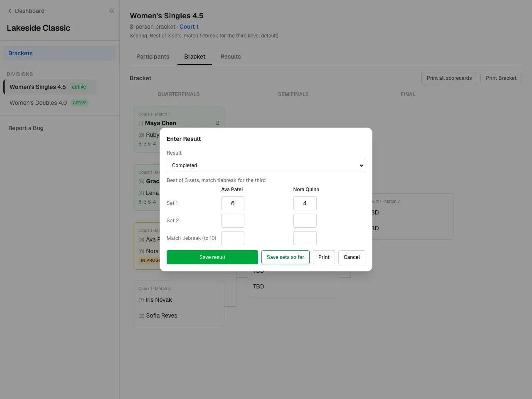532x399 pixels.
Task: Focus Ava Patel's Set 2 score field
Action: click(233, 221)
